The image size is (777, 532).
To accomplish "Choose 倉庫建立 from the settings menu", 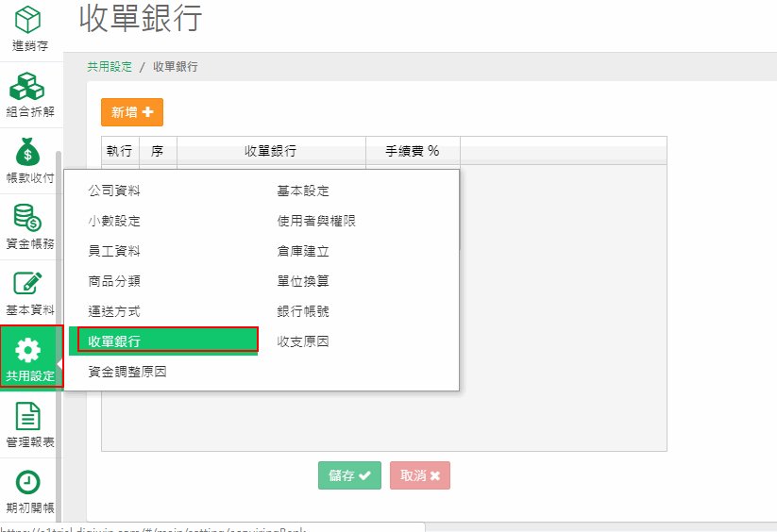I will click(303, 251).
